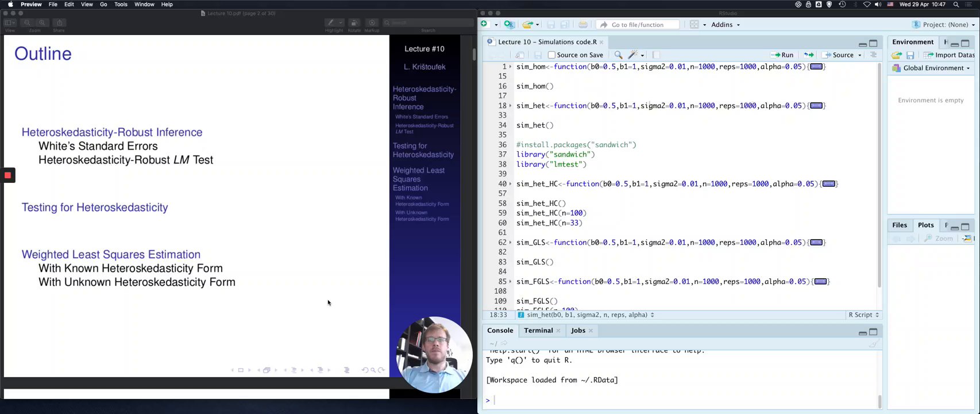The image size is (980, 414).
Task: Click the Find/Replace magnifier in editor
Action: [618, 55]
